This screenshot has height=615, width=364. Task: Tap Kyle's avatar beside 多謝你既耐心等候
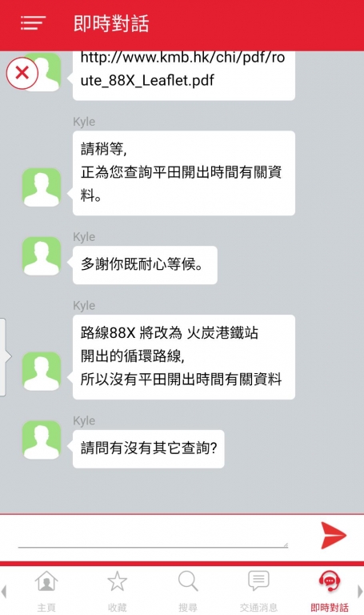point(42,256)
